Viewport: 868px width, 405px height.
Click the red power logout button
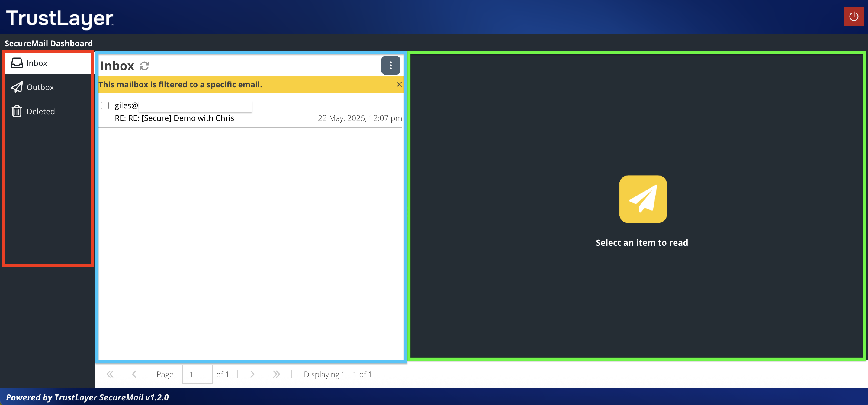click(x=854, y=16)
